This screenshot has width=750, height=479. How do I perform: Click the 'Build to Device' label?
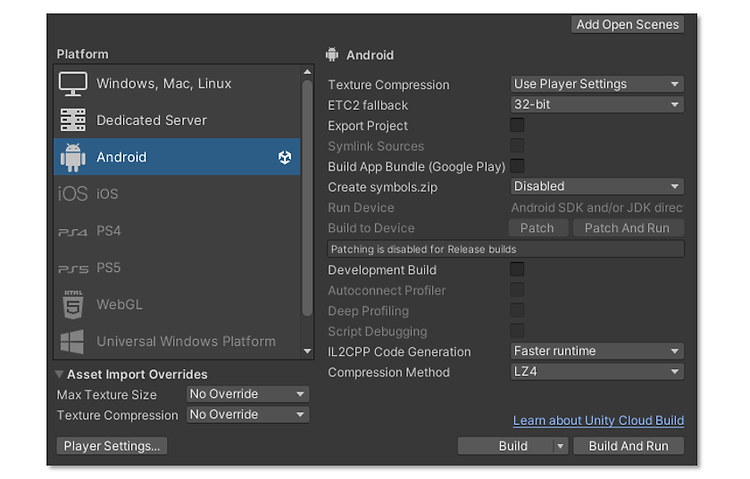click(371, 228)
